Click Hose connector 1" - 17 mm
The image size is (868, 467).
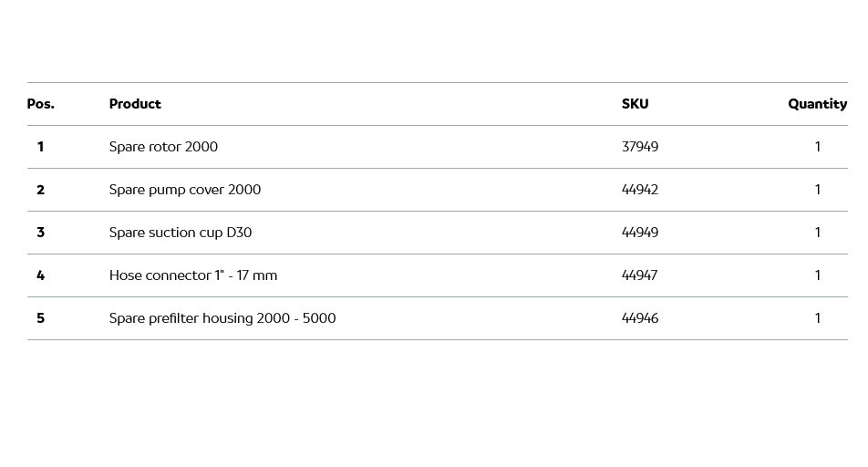coord(193,275)
